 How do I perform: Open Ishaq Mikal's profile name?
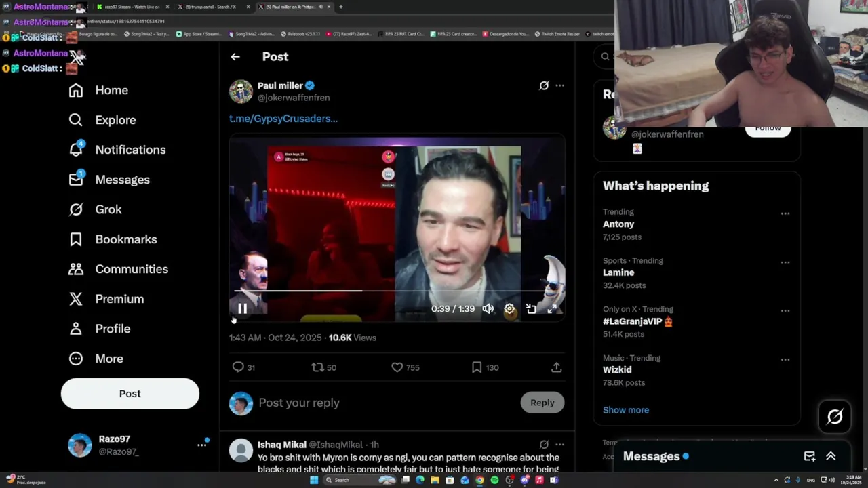pyautogui.click(x=281, y=445)
